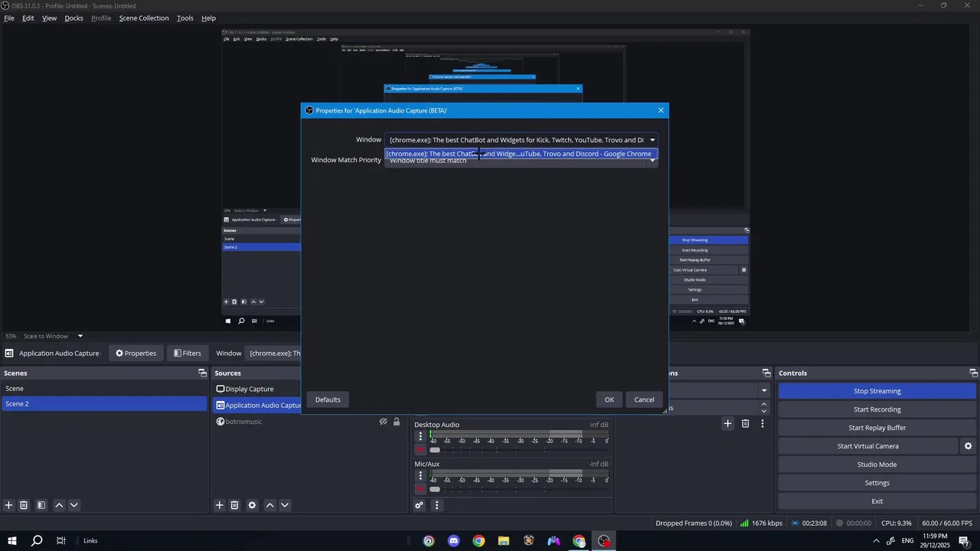Click OBS Studio taskbar icon
The height and width of the screenshot is (551, 980).
604,541
